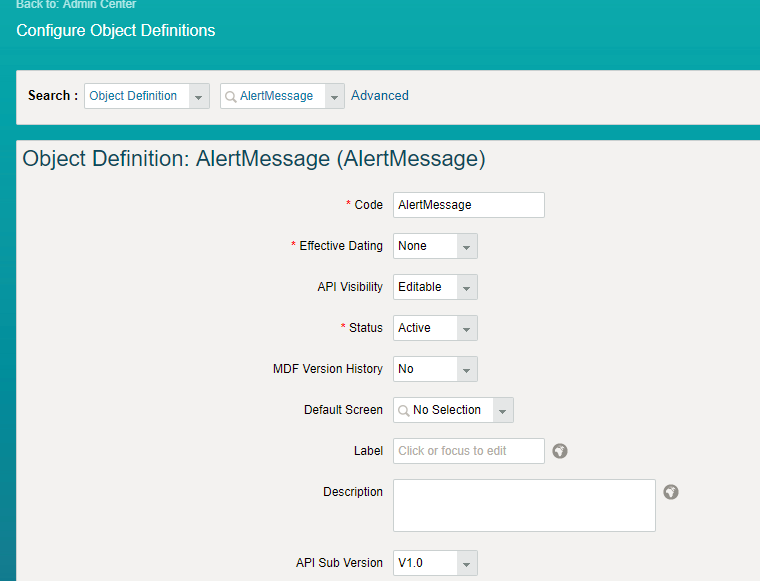The width and height of the screenshot is (760, 581).
Task: Click the magnifier icon in Default Screen field
Action: [x=404, y=411]
